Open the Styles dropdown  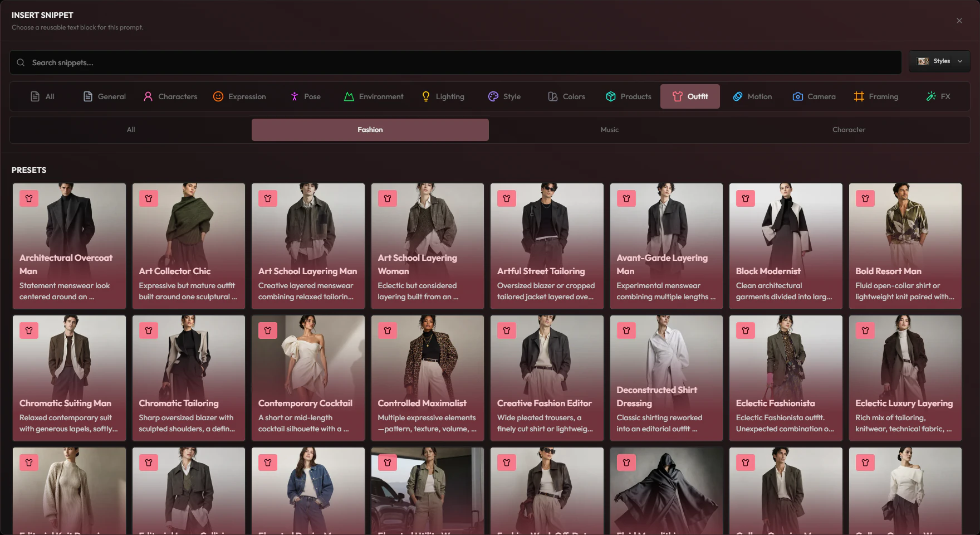click(939, 61)
